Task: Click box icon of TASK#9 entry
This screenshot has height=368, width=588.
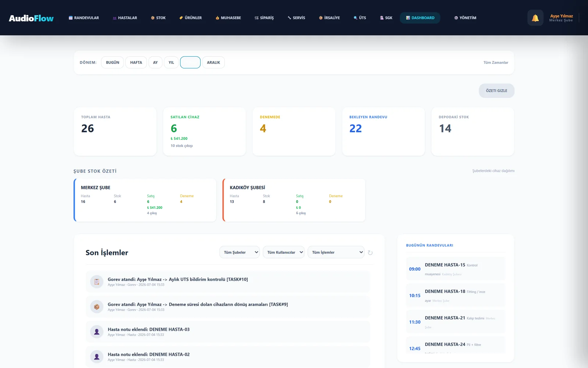Action: coord(97,307)
